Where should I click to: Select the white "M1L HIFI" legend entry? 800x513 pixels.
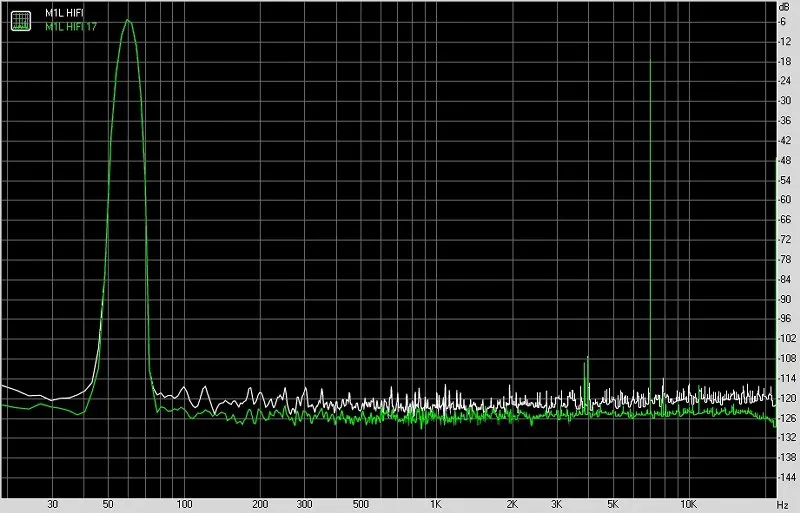click(64, 13)
